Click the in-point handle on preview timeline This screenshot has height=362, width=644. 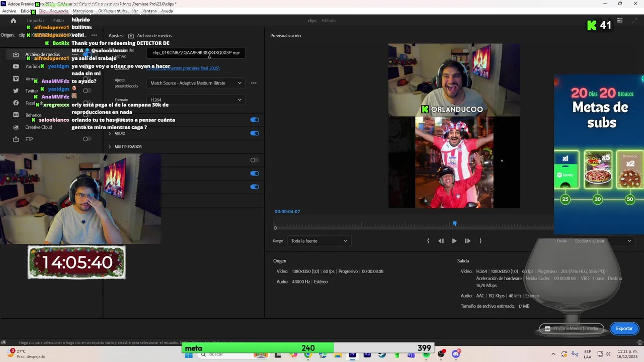click(275, 228)
